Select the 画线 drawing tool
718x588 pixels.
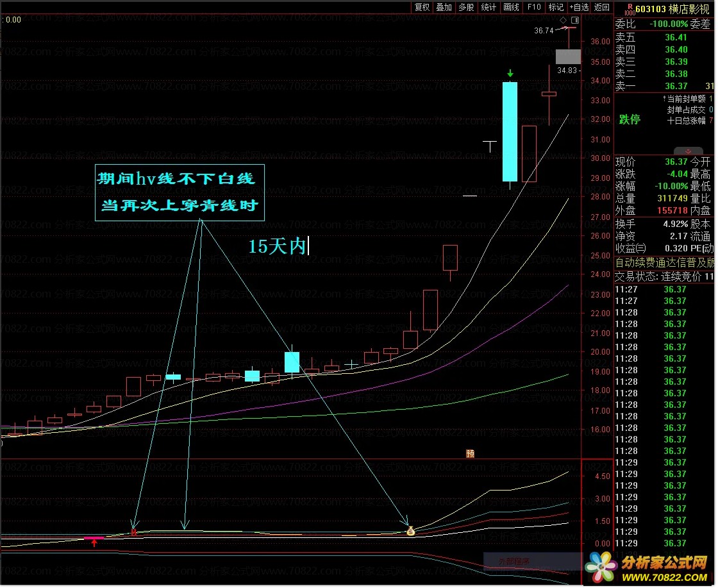pyautogui.click(x=511, y=7)
